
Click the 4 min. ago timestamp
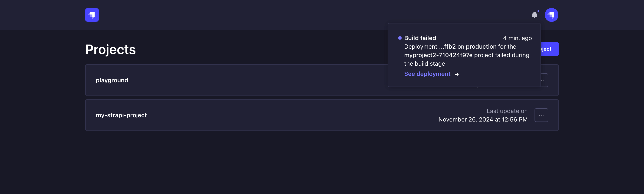click(x=517, y=38)
